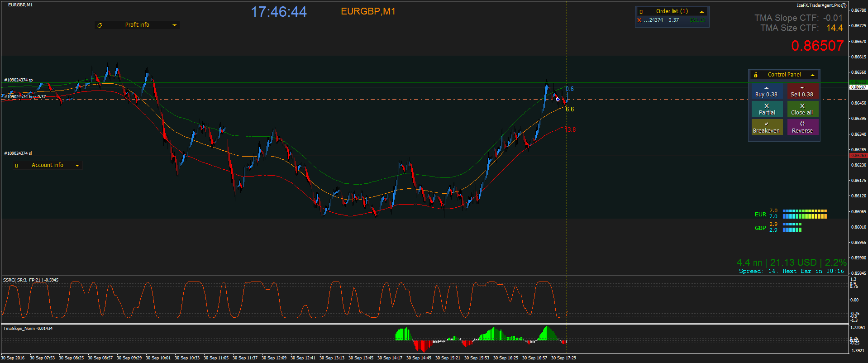Click the small EURGBP,M1 label at top-left corner
Viewport: 868px width, 363px height.
pyautogui.click(x=20, y=5)
